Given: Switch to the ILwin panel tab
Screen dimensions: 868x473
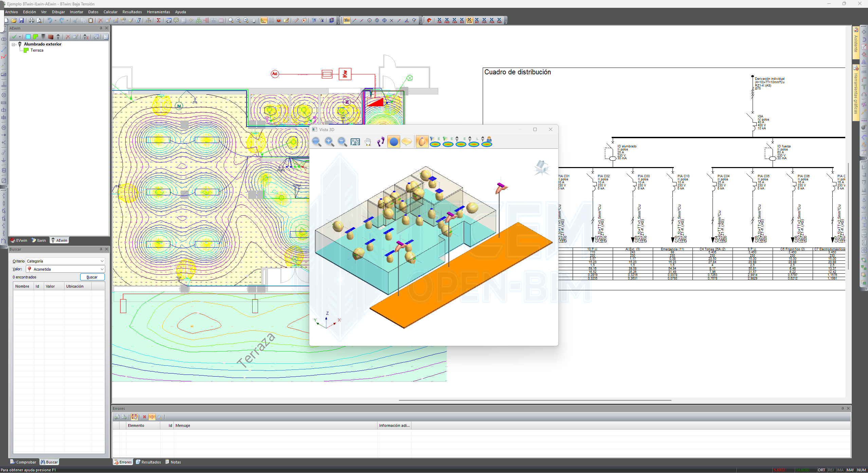Looking at the screenshot, I should pyautogui.click(x=39, y=240).
